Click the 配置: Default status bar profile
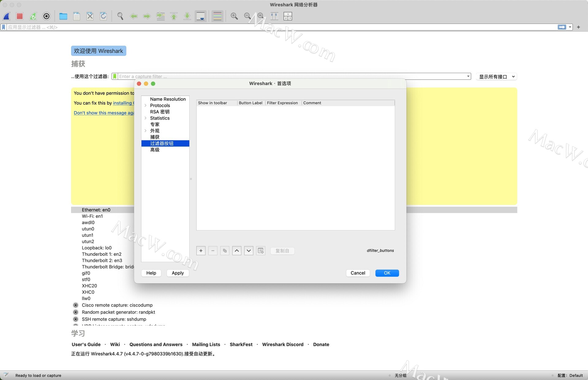The image size is (588, 380). tap(570, 375)
